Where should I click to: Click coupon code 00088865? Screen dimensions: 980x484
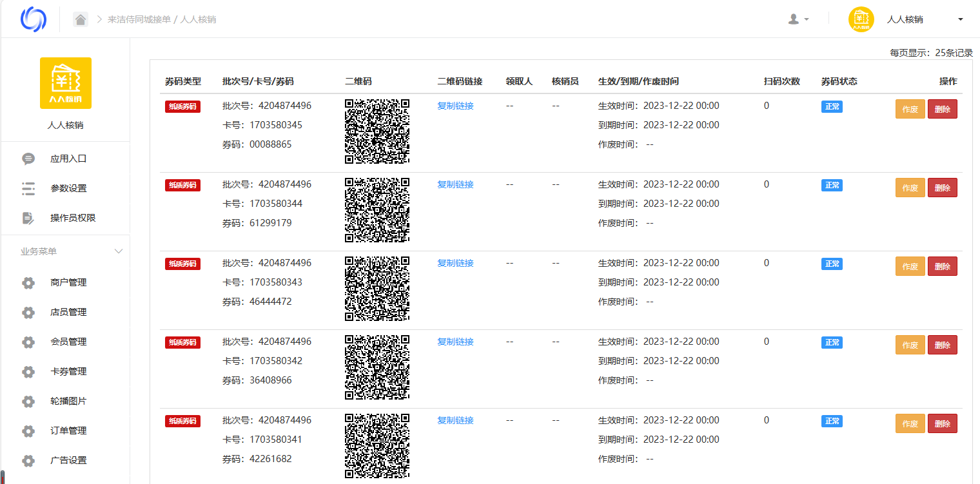(x=271, y=144)
